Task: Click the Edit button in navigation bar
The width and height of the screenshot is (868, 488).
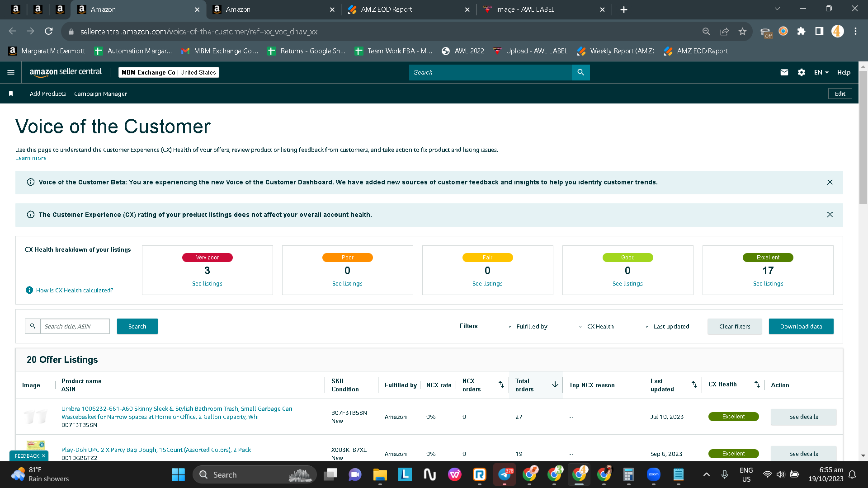Action: [840, 94]
